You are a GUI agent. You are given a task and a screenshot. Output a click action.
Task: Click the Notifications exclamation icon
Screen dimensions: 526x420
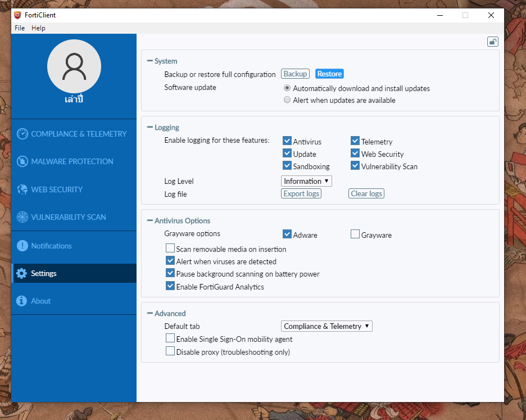[x=22, y=246]
